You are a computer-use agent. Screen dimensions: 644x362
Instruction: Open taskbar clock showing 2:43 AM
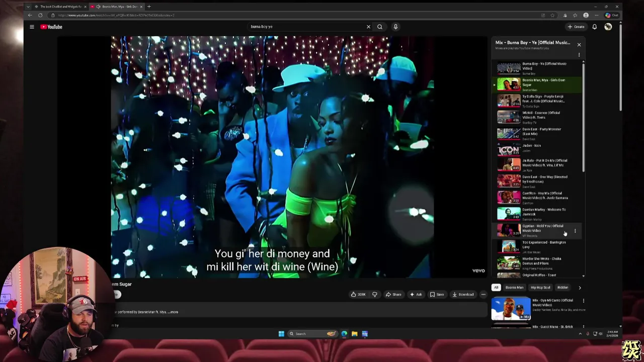click(x=612, y=333)
